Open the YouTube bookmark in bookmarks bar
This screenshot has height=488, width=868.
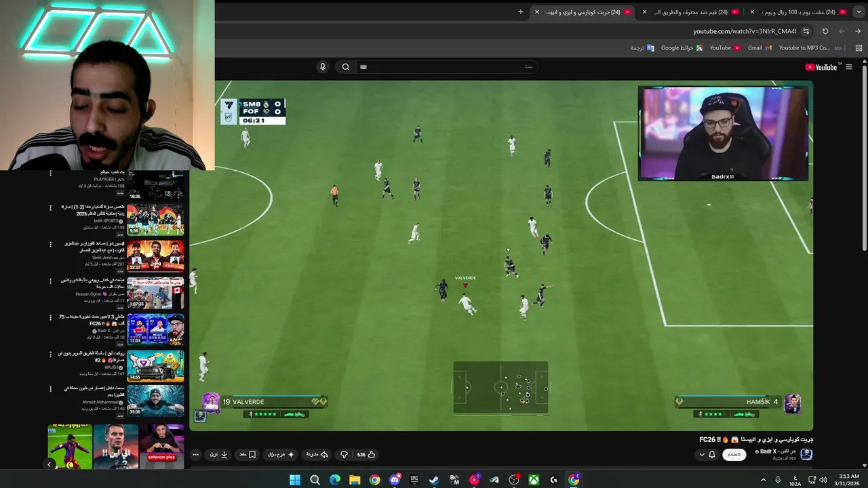(725, 48)
